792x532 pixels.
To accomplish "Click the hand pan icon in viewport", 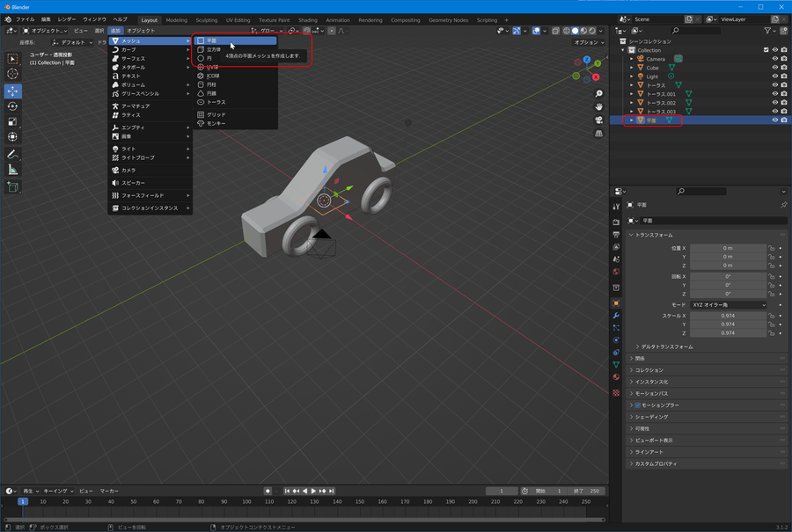I will coord(598,107).
